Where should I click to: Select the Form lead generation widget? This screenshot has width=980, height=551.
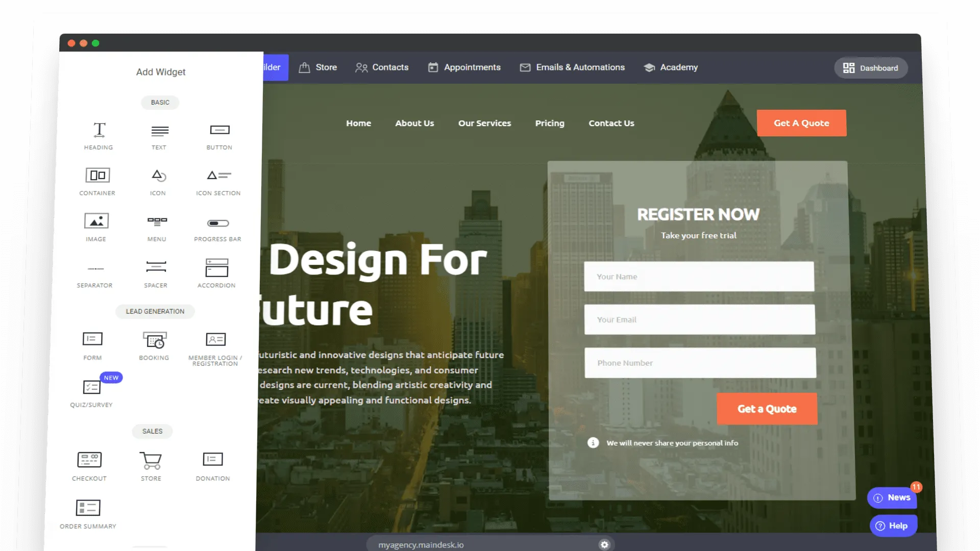point(93,344)
